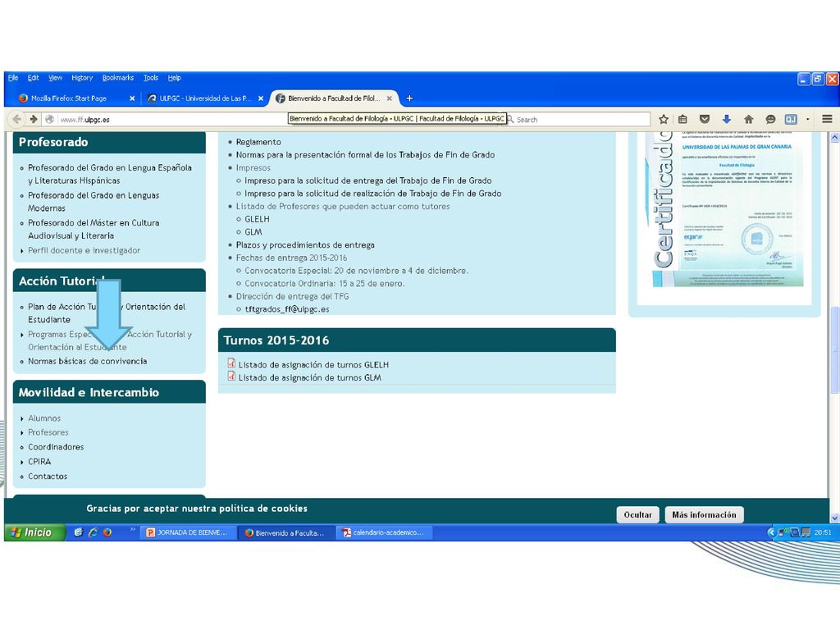840x630 pixels.
Task: Open Listado de asignación de turnos GLM
Action: 309,377
